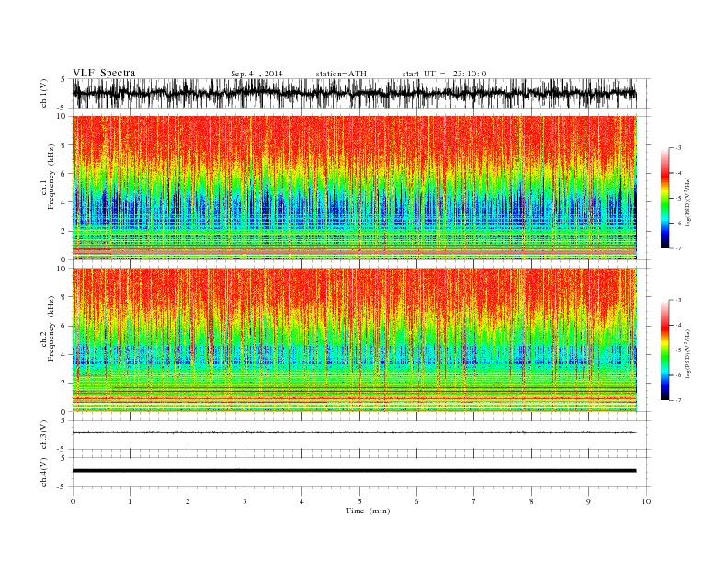Click the "station=ATH" header label
This screenshot has height=563, width=728.
pyautogui.click(x=341, y=74)
